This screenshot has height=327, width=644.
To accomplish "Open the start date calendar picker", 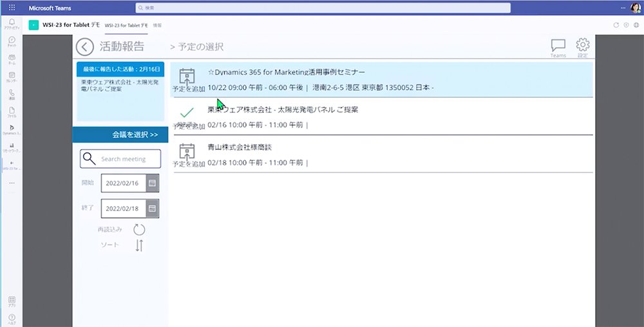I will click(152, 183).
